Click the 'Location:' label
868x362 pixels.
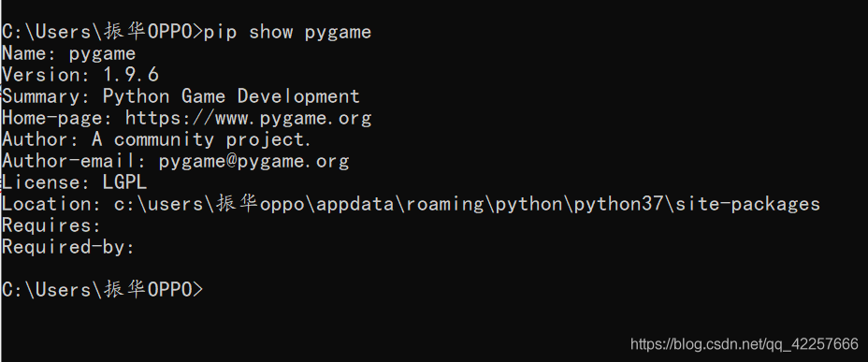[51, 204]
